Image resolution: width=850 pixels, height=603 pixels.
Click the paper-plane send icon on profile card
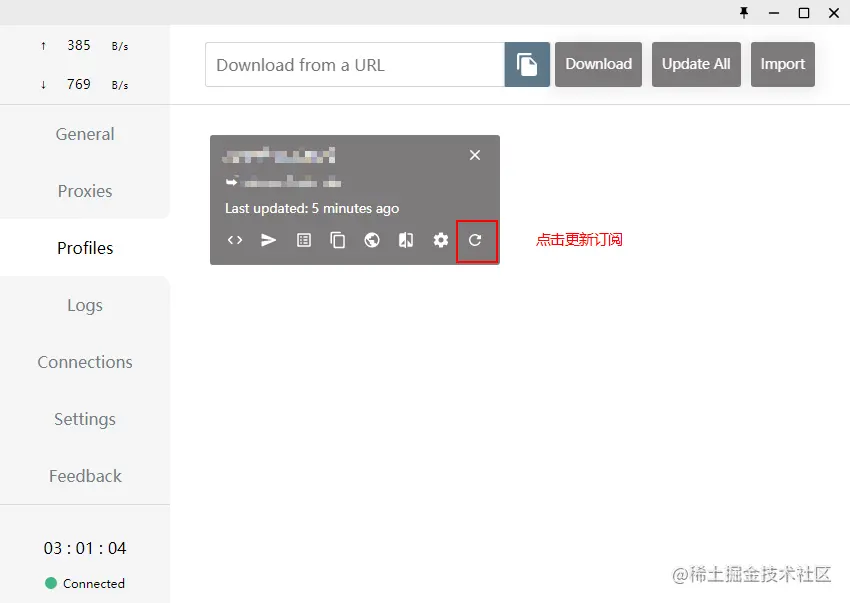(x=268, y=240)
